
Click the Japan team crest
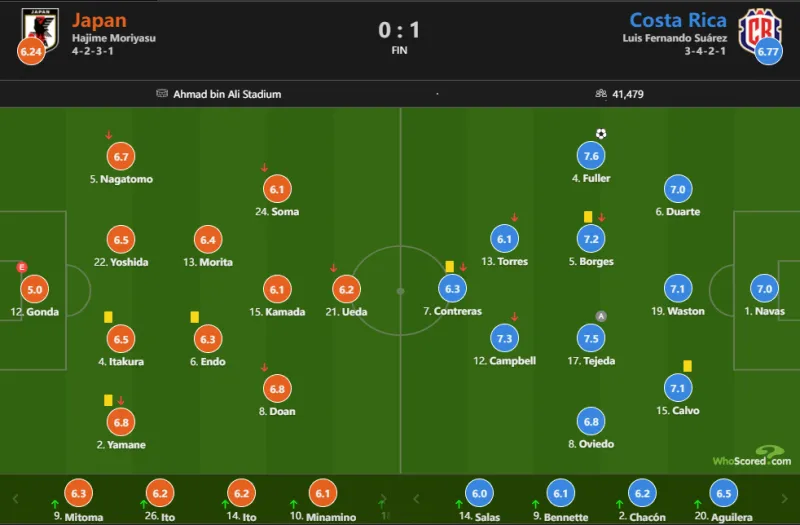pos(40,27)
